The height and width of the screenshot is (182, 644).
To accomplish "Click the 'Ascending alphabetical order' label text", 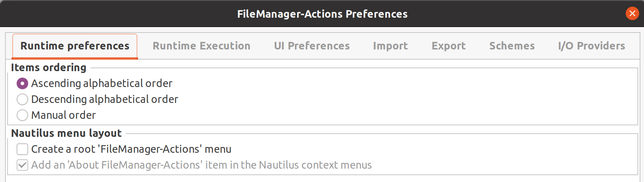I will click(x=102, y=83).
